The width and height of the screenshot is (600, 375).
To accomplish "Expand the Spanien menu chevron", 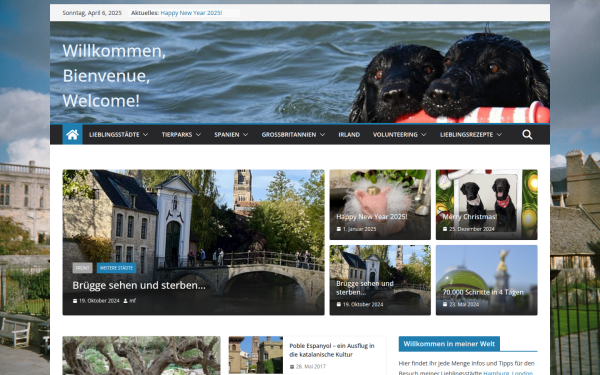I will (x=245, y=135).
